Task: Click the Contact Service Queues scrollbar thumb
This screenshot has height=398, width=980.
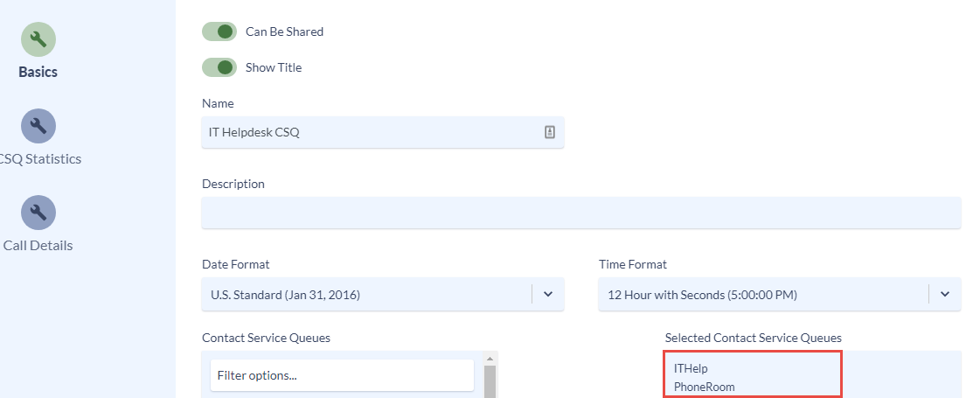Action: (490, 381)
